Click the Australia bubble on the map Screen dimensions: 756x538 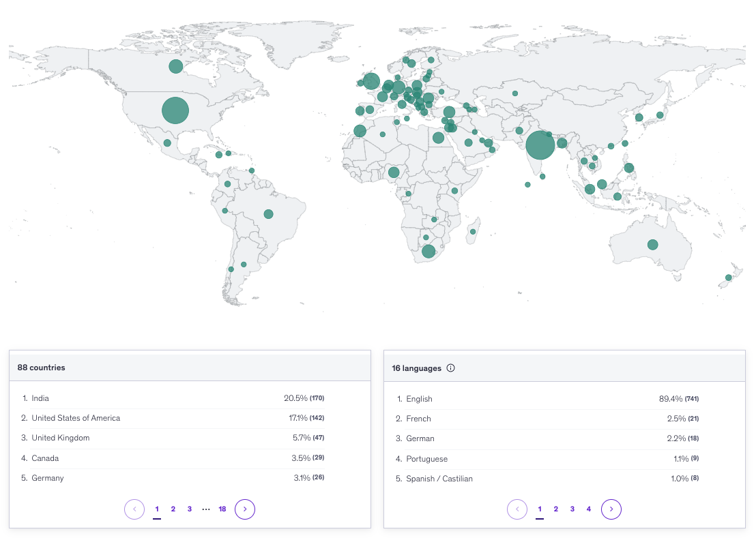click(653, 245)
